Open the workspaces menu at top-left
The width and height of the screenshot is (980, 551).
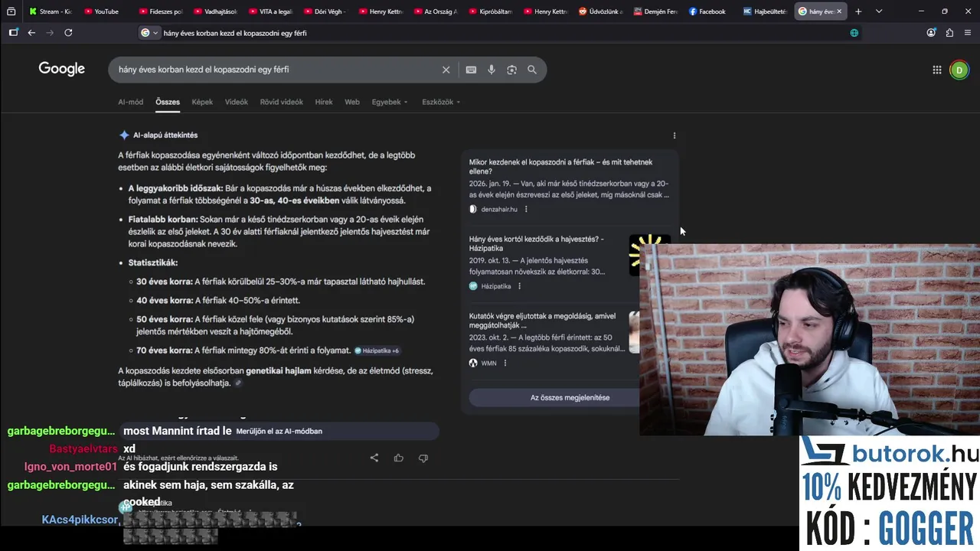[11, 11]
